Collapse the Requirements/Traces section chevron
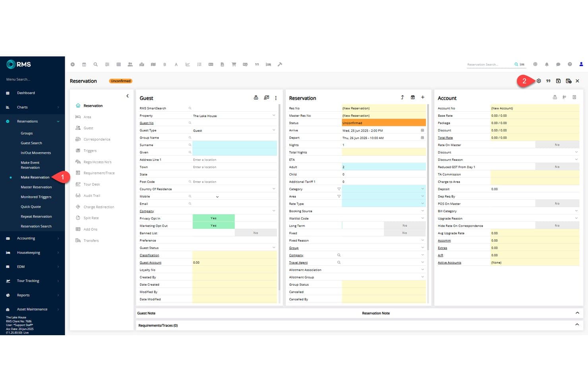The height and width of the screenshot is (392, 588). [x=577, y=325]
